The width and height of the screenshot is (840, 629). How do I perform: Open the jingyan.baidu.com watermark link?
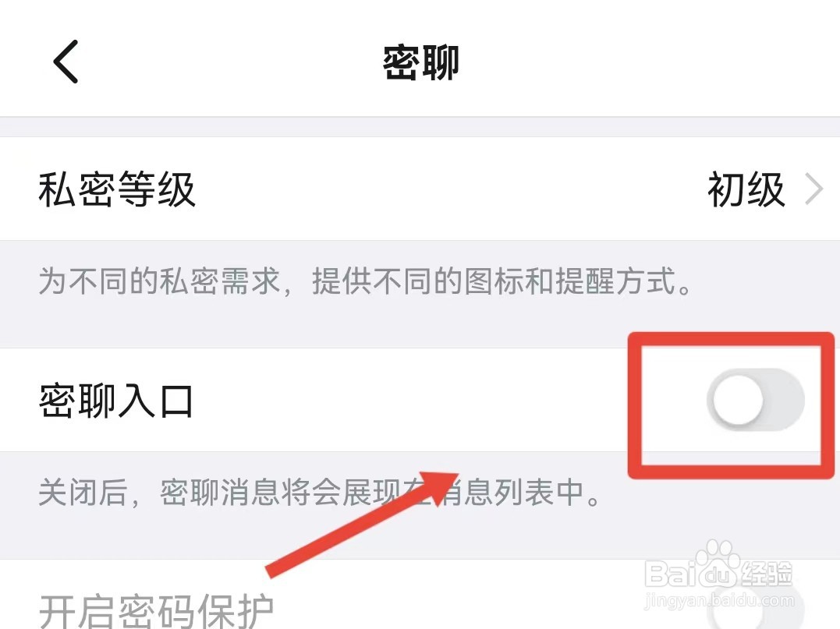719,601
